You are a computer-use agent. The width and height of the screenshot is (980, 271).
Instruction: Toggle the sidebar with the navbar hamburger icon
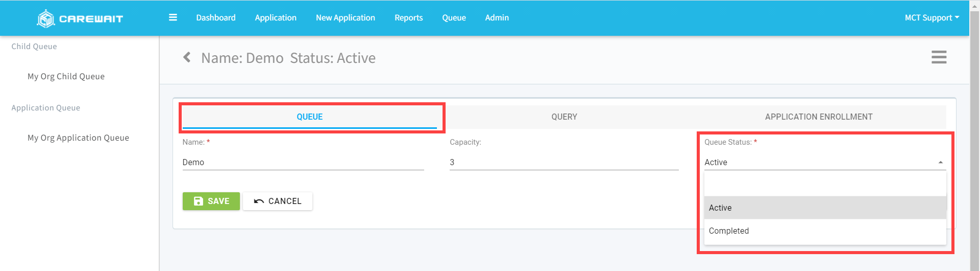[x=173, y=17]
